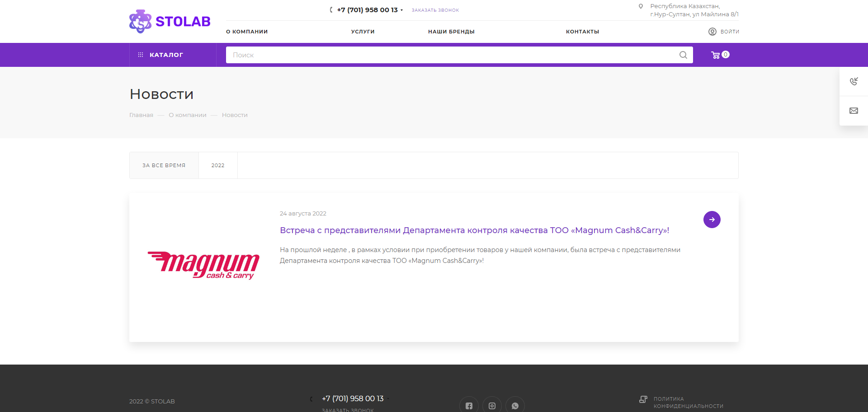This screenshot has height=412, width=868.
Task: Open the shopping cart icon
Action: click(715, 55)
